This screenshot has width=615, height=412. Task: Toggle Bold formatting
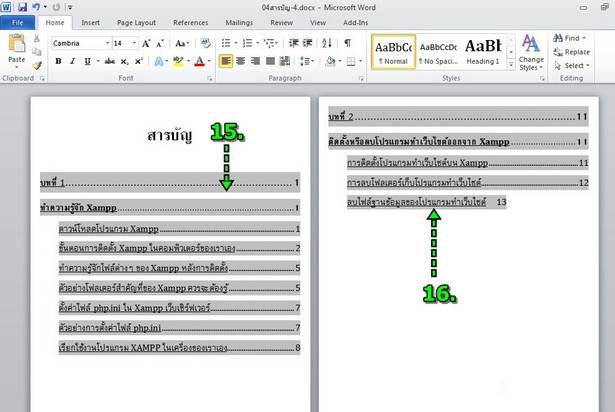tap(58, 61)
